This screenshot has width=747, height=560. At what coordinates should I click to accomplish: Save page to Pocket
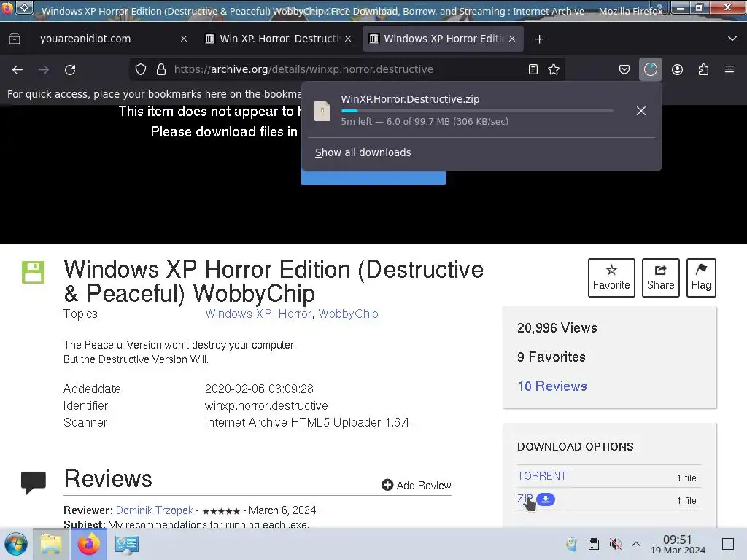(x=624, y=69)
